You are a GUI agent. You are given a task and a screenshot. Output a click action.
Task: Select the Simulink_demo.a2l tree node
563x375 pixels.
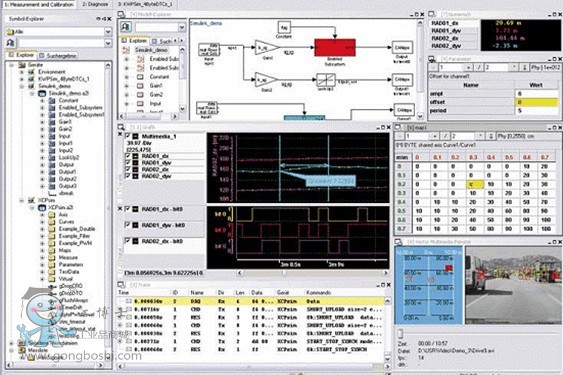click(x=68, y=93)
